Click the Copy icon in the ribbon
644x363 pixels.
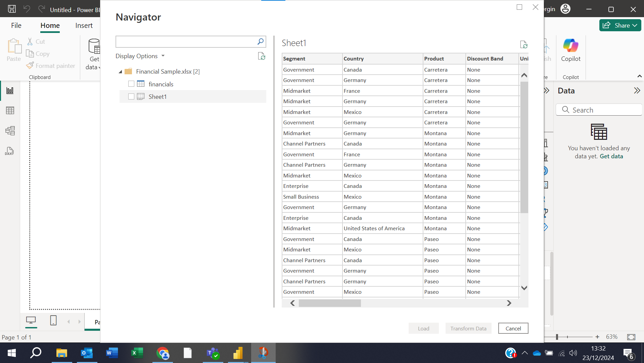pyautogui.click(x=30, y=53)
